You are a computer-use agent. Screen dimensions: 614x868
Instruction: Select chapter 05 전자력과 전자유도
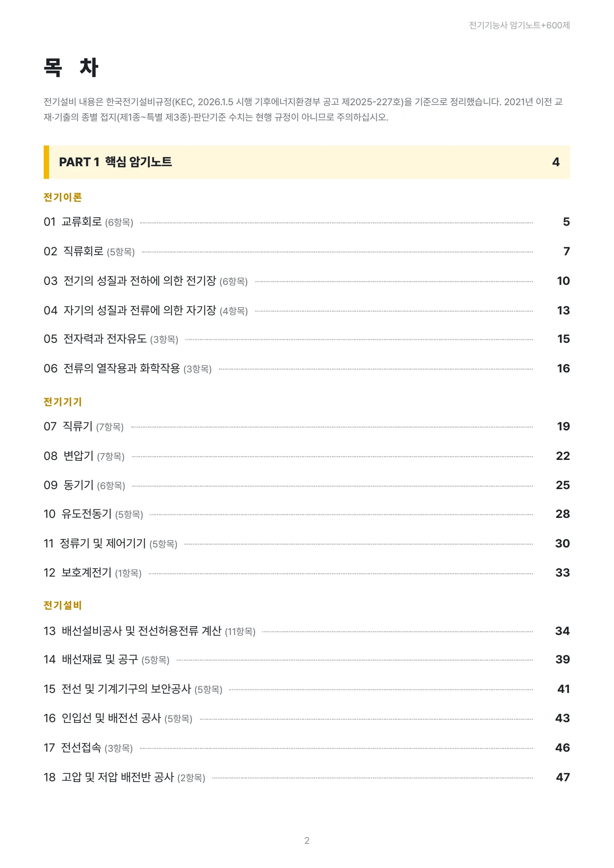point(307,339)
